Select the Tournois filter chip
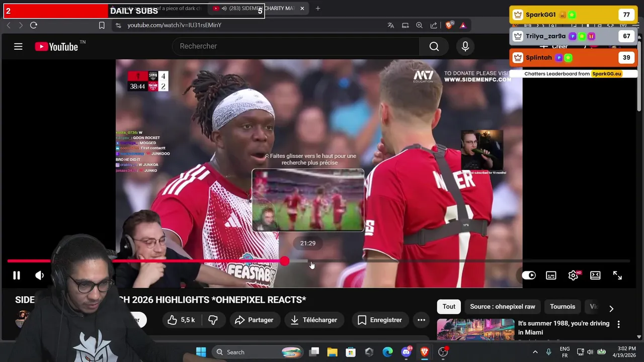 [x=562, y=306]
